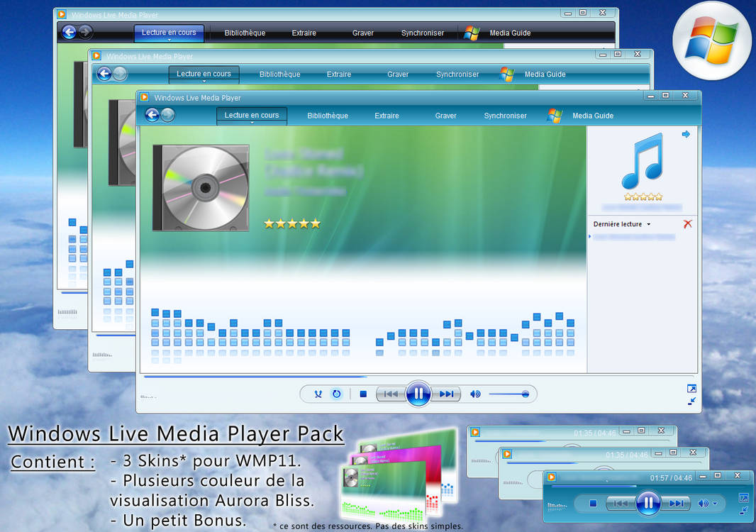Image resolution: width=756 pixels, height=532 pixels.
Task: Pause playback in the dark blue mini player
Action: click(648, 504)
